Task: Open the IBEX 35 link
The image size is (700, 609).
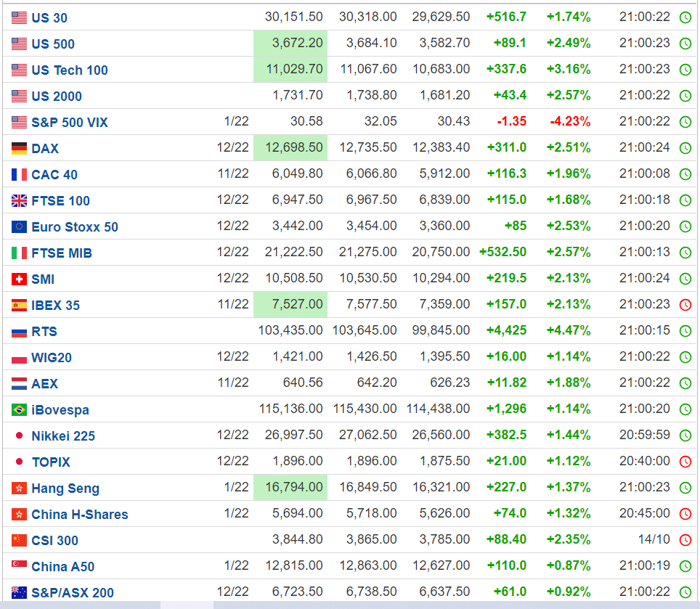Action: [56, 305]
